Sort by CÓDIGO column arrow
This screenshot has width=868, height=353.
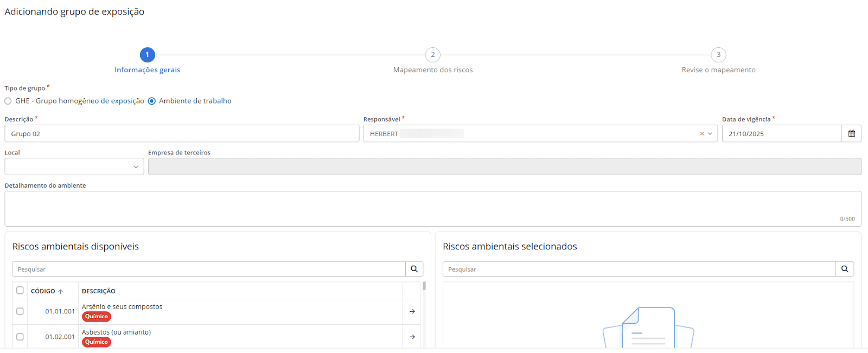60,292
